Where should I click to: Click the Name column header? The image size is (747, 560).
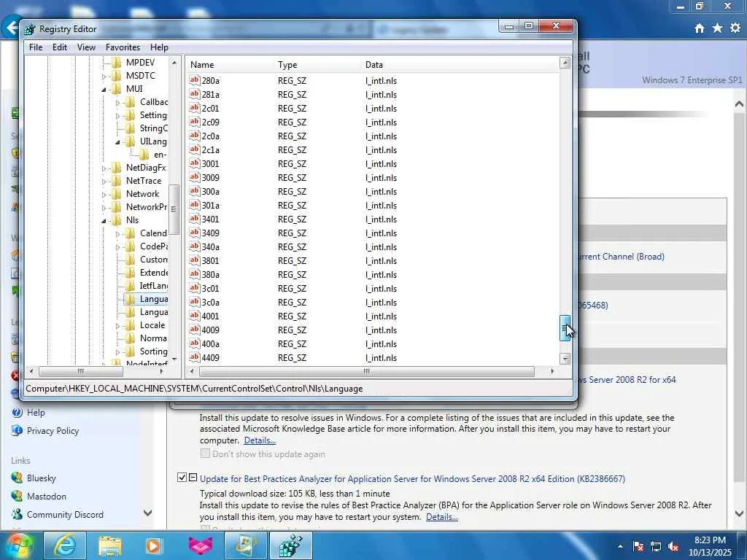(202, 65)
